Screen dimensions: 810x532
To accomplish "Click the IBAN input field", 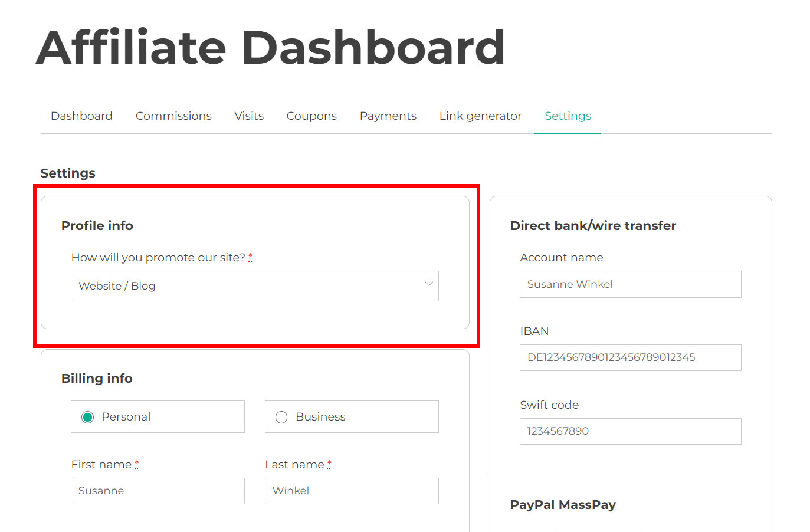I will coord(630,357).
